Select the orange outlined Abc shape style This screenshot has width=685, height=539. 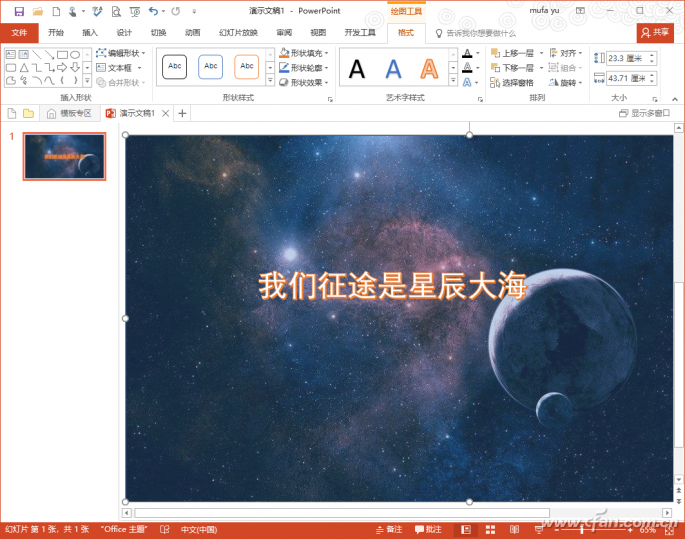pyautogui.click(x=246, y=67)
